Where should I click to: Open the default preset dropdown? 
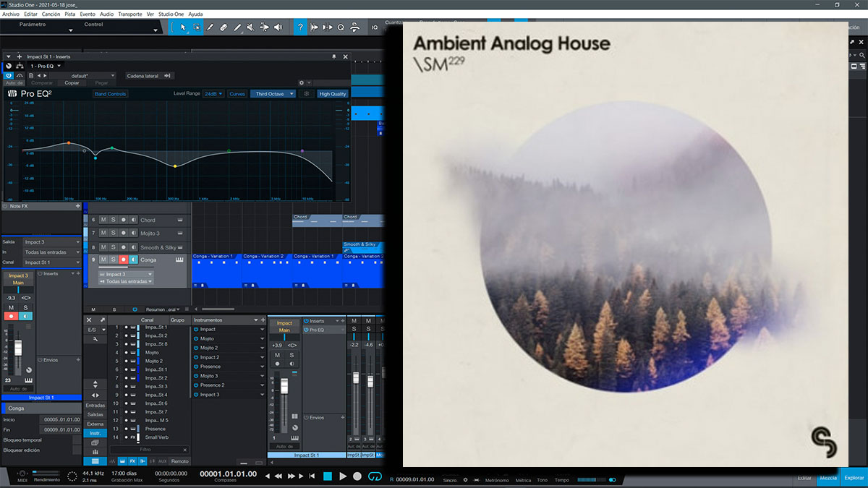coord(83,75)
